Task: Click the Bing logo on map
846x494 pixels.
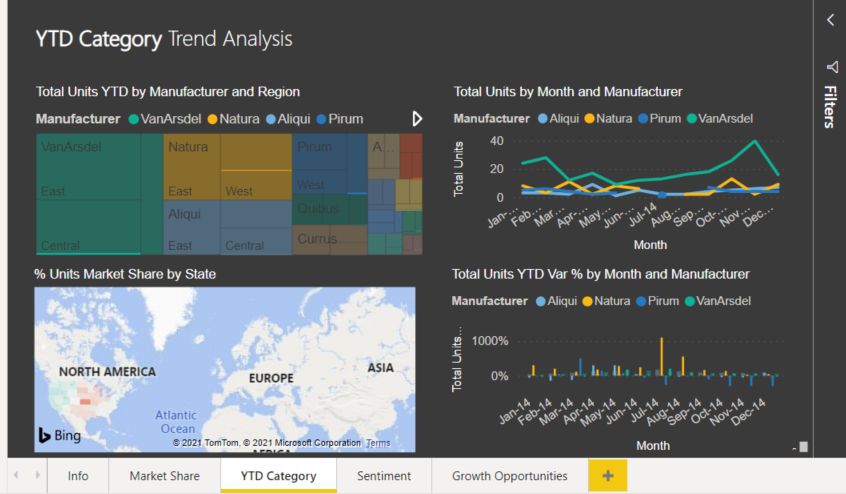Action: [x=60, y=435]
